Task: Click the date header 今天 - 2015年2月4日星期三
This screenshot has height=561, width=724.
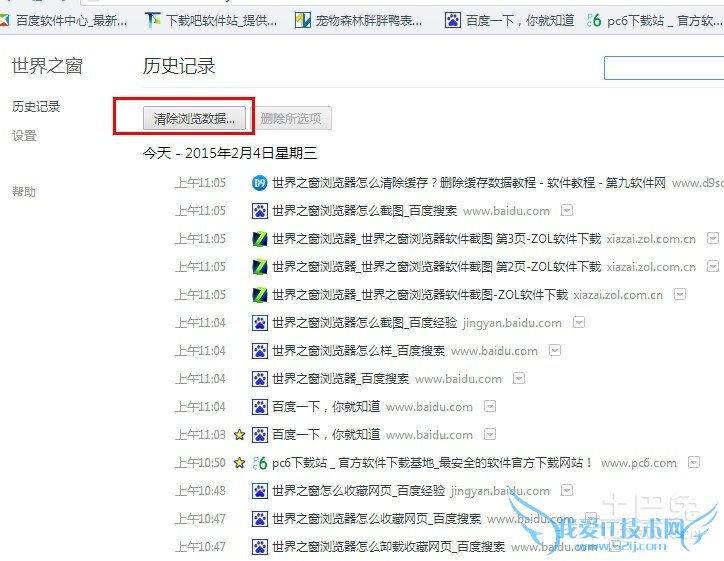Action: click(x=230, y=153)
